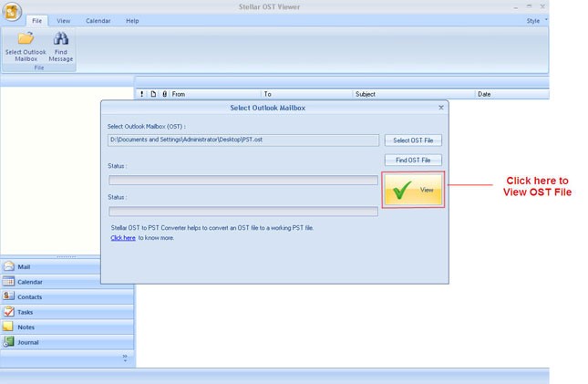This screenshot has height=384, width=588.
Task: Open the Notes pane icon
Action: click(x=8, y=327)
